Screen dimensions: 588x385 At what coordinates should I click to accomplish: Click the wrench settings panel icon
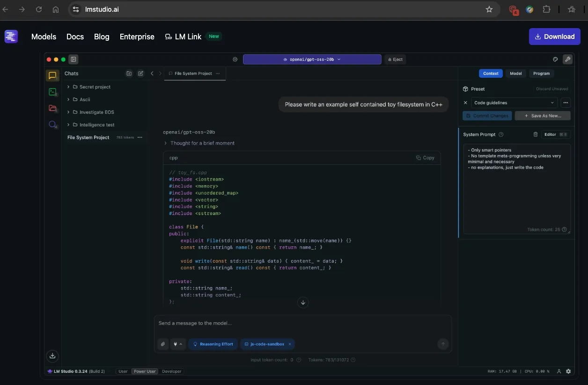(567, 59)
